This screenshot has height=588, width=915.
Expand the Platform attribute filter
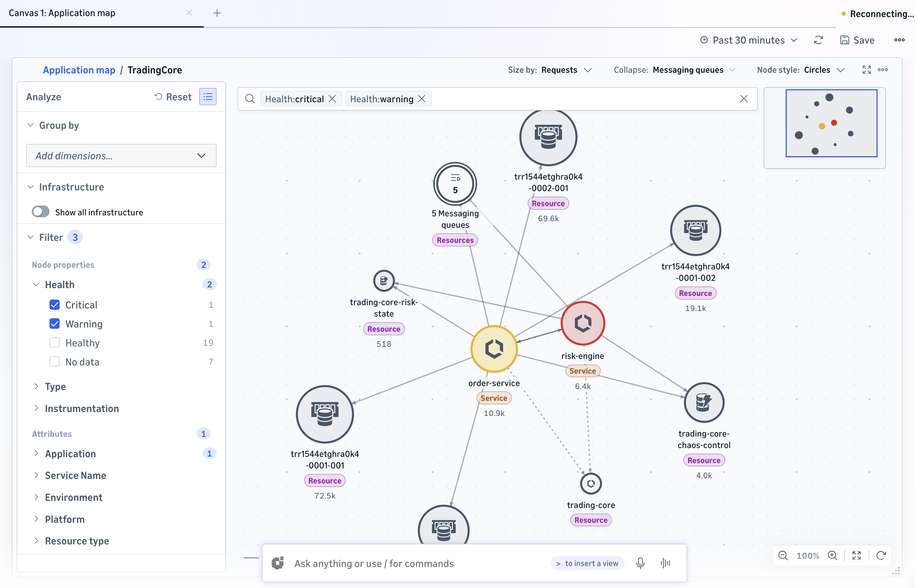point(36,519)
